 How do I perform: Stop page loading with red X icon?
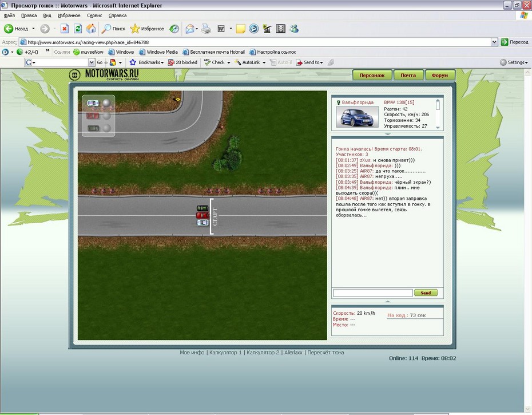(x=65, y=29)
